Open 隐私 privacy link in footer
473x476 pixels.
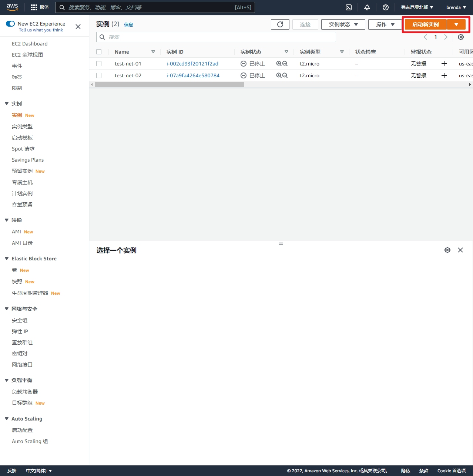click(x=406, y=471)
